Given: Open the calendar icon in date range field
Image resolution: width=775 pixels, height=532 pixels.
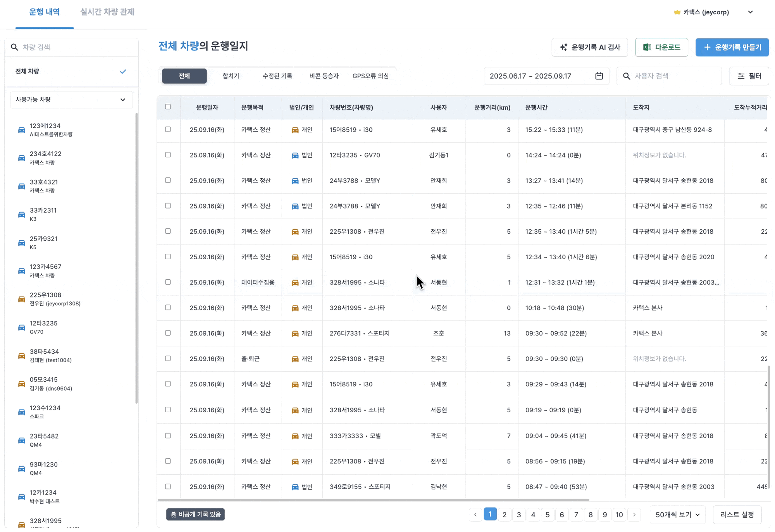Looking at the screenshot, I should click(x=599, y=76).
